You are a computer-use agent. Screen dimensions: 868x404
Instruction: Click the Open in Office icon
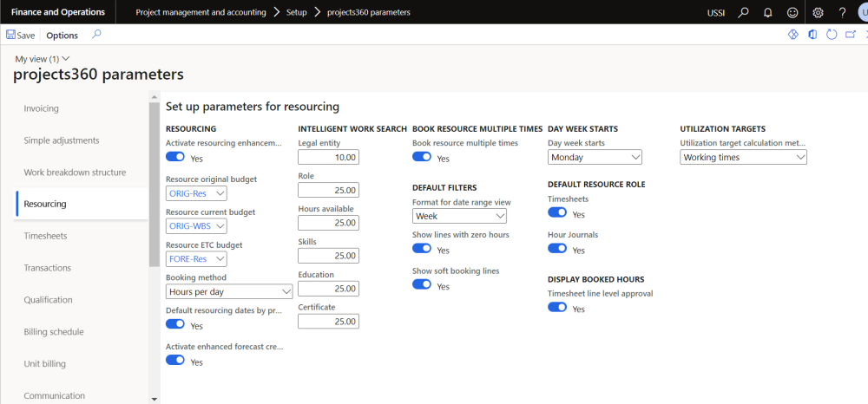tap(812, 35)
